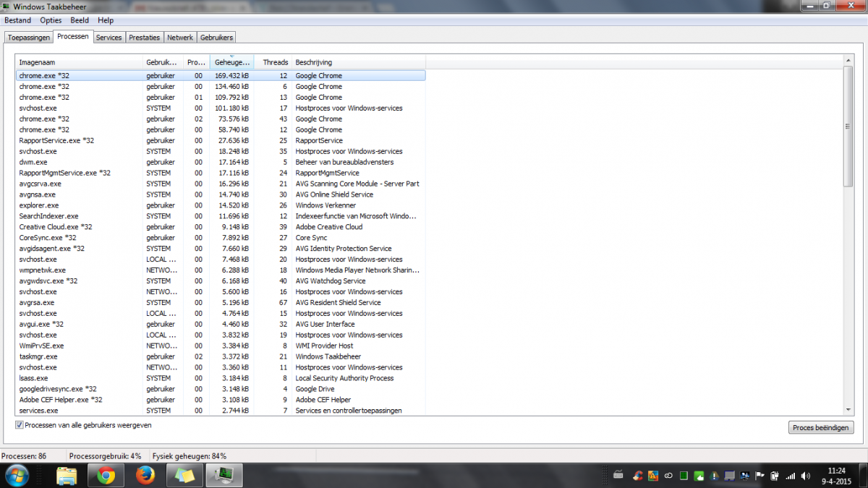Select Creative Cloud.exe *32 row

[x=221, y=227]
